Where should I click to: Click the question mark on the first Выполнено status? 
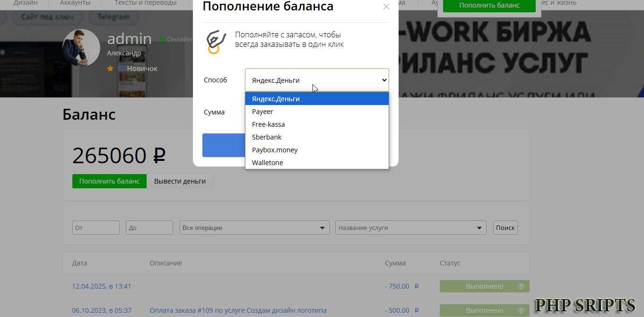point(521,286)
